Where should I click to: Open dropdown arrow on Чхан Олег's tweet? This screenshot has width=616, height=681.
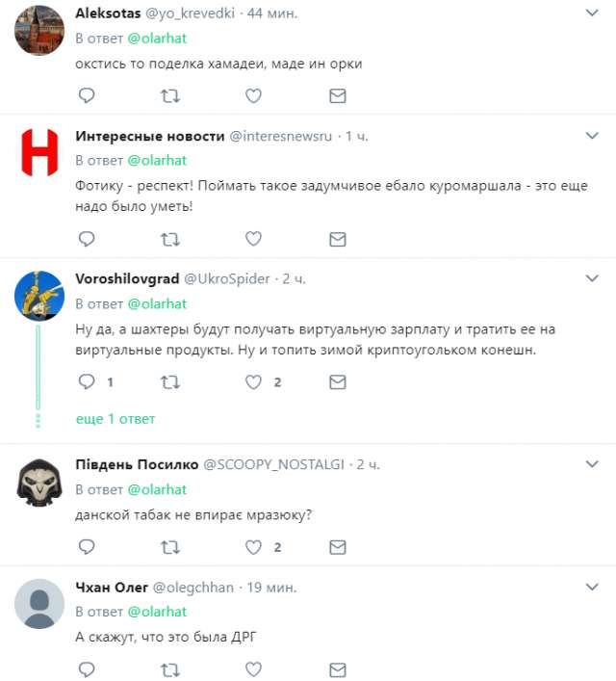pyautogui.click(x=594, y=587)
